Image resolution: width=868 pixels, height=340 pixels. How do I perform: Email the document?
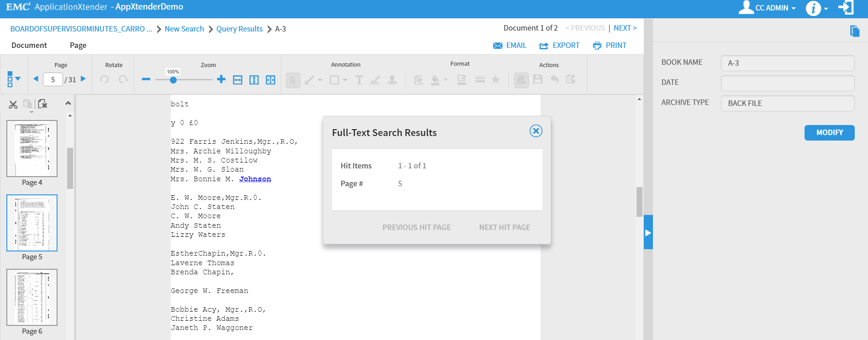pyautogui.click(x=510, y=45)
